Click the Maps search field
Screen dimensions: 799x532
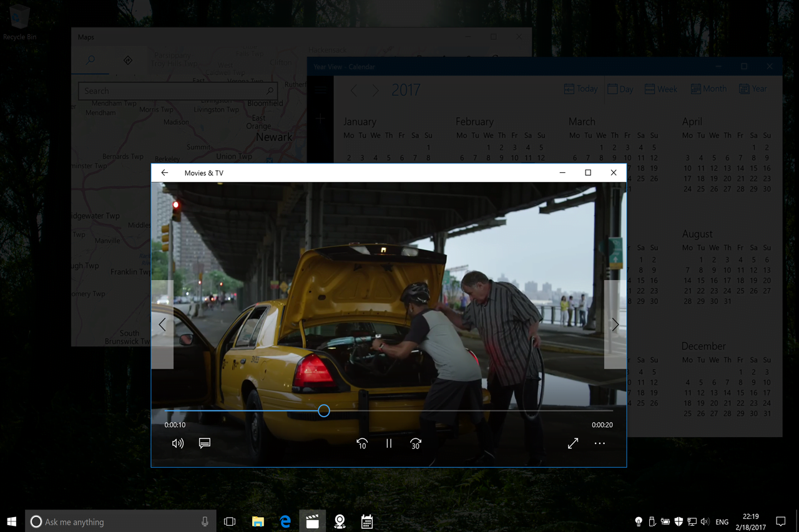[x=177, y=90]
